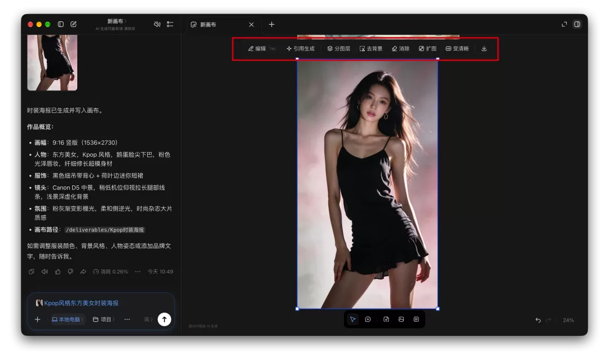Click the video generation tool in bottom toolbar
Viewport: 609px width, 364px height.
pos(416,319)
